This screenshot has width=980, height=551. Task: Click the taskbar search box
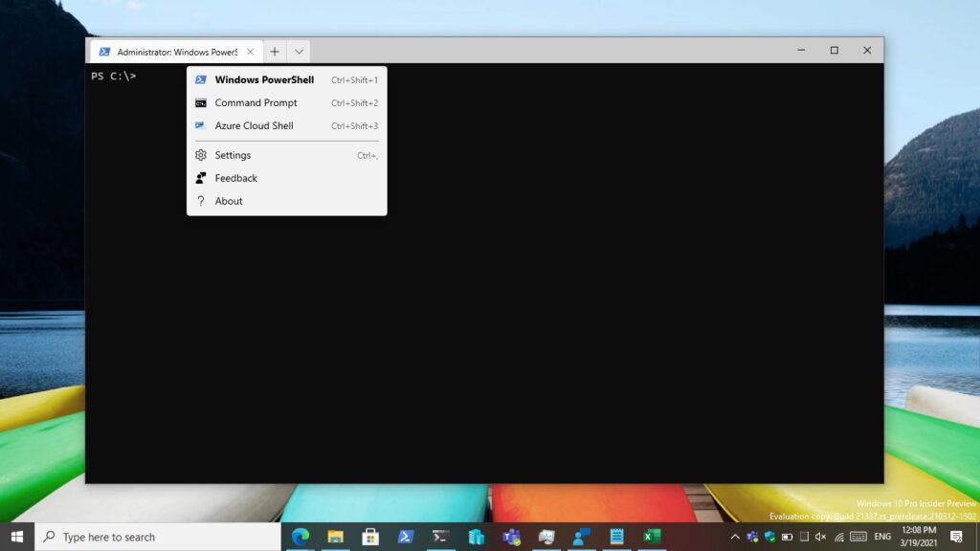pyautogui.click(x=158, y=537)
